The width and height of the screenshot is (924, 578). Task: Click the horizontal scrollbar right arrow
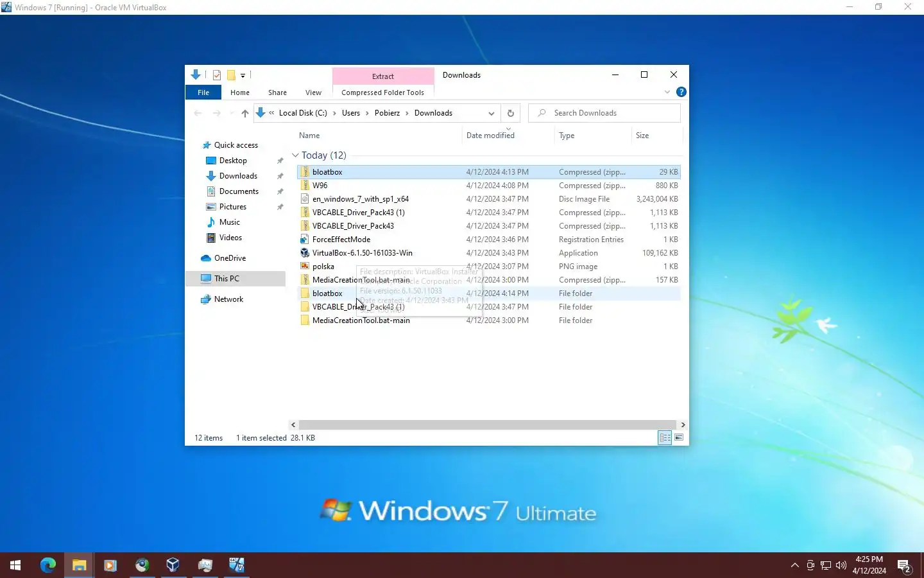pos(683,425)
